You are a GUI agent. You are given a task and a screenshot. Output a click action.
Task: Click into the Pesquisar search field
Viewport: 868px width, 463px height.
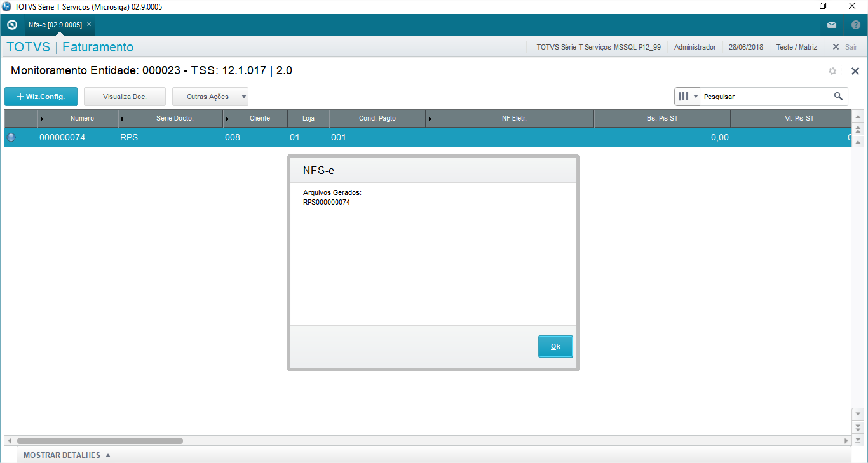[766, 97]
